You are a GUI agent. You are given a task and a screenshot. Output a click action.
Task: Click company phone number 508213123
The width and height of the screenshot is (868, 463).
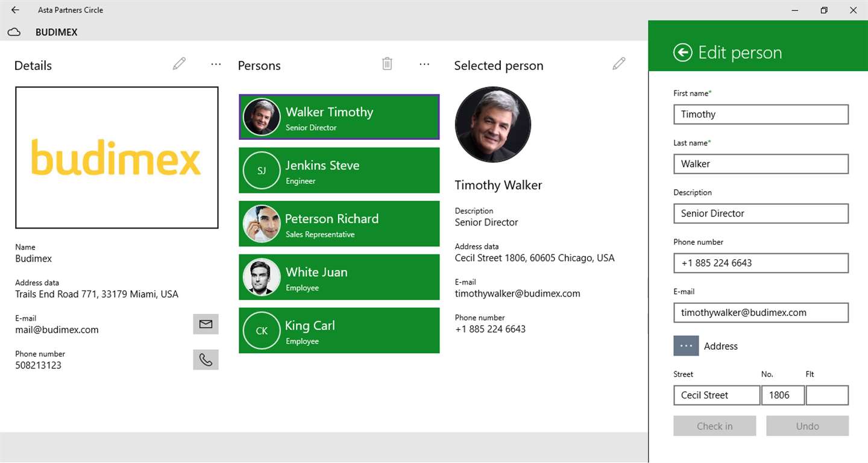coord(38,365)
